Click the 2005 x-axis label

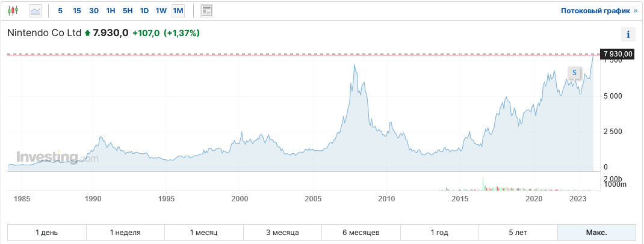click(x=313, y=200)
